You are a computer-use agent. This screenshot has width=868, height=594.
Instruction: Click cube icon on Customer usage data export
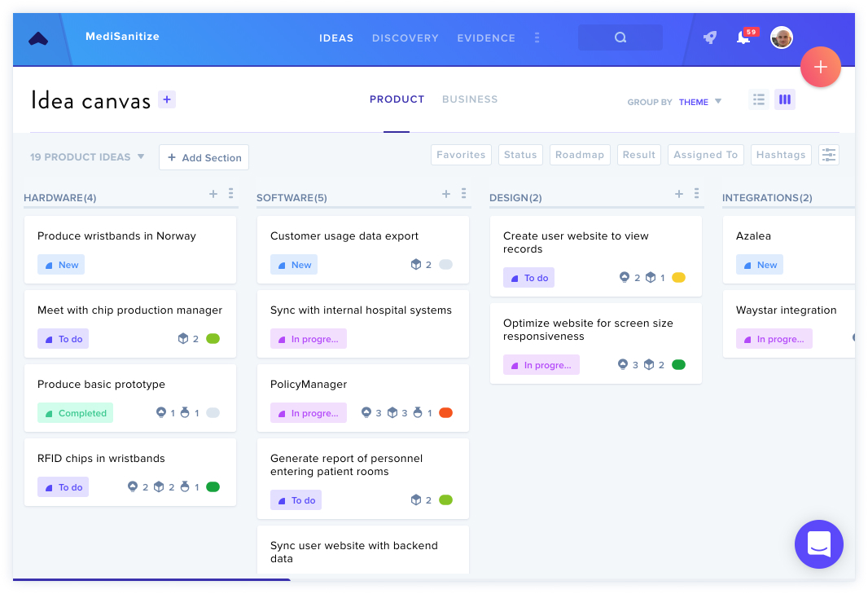pyautogui.click(x=416, y=265)
